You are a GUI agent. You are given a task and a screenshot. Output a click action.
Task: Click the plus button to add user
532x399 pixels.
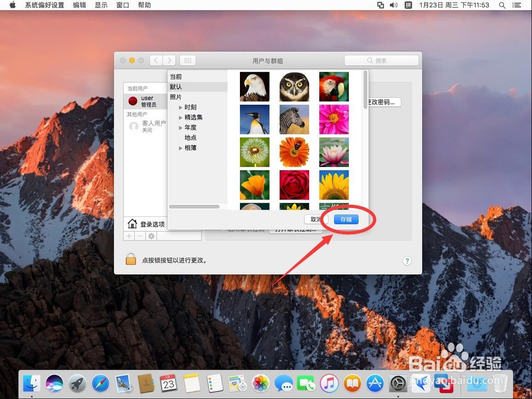point(129,236)
